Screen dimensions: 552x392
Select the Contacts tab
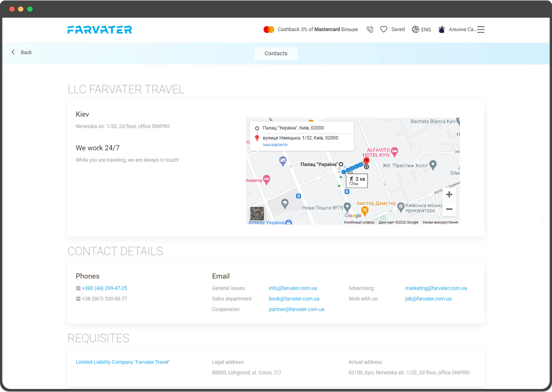click(x=276, y=53)
